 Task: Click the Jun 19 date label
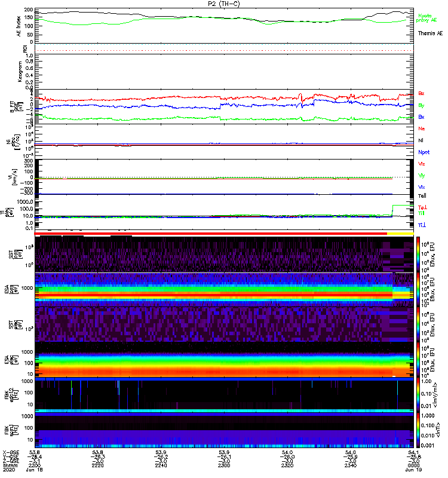(413, 470)
